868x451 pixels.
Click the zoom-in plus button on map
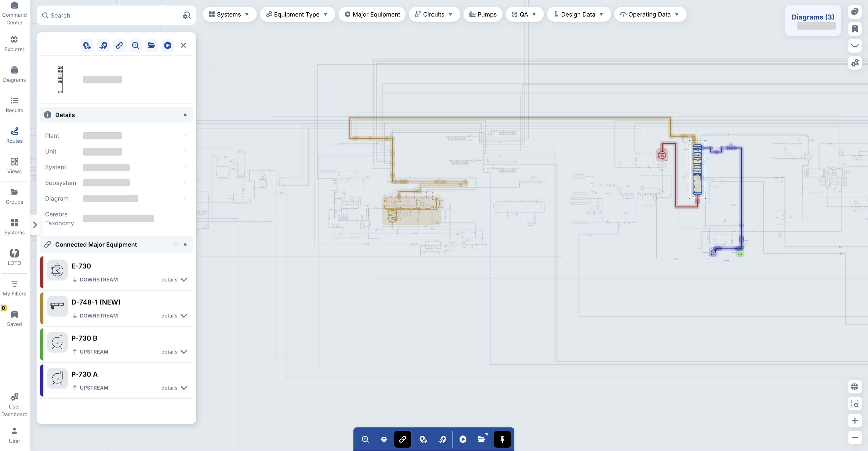(855, 421)
